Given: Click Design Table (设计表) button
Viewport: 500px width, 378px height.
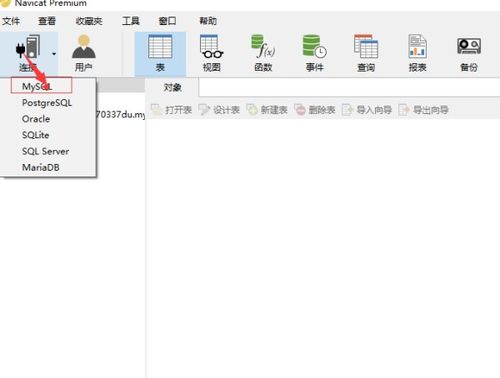Looking at the screenshot, I should [x=219, y=110].
